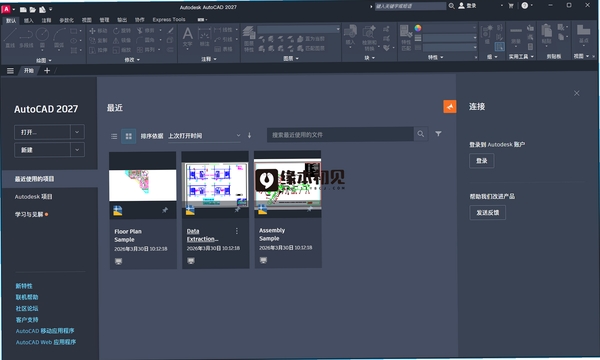This screenshot has width=600, height=360.
Task: Add a new drawing tab with plus
Action: click(47, 70)
